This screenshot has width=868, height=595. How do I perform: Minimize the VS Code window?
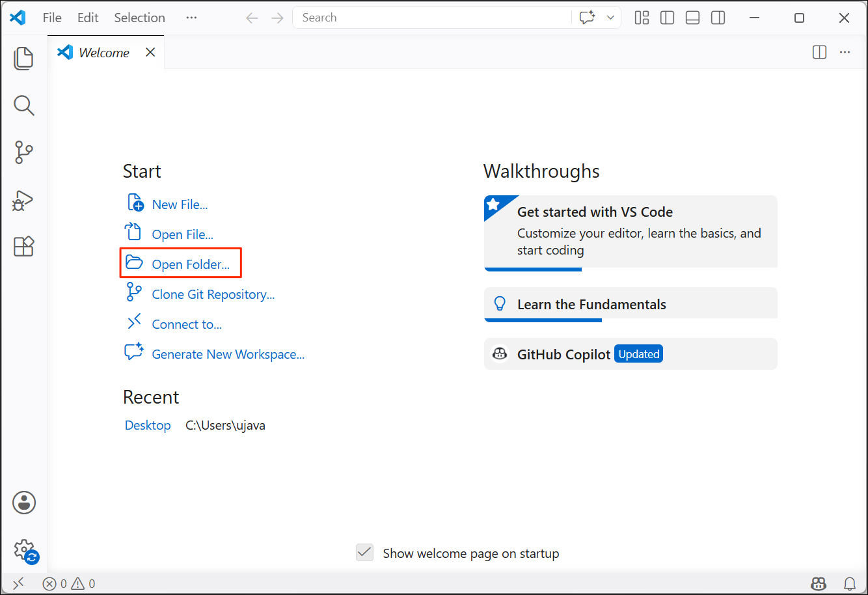(755, 18)
